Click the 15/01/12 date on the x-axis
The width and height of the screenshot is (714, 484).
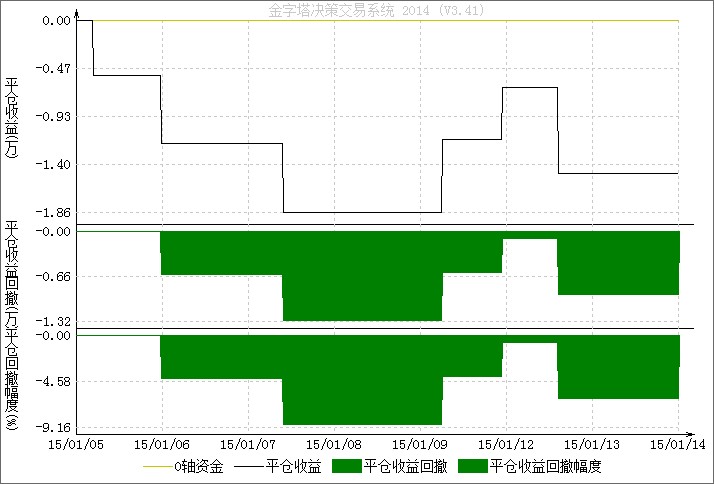tap(507, 442)
